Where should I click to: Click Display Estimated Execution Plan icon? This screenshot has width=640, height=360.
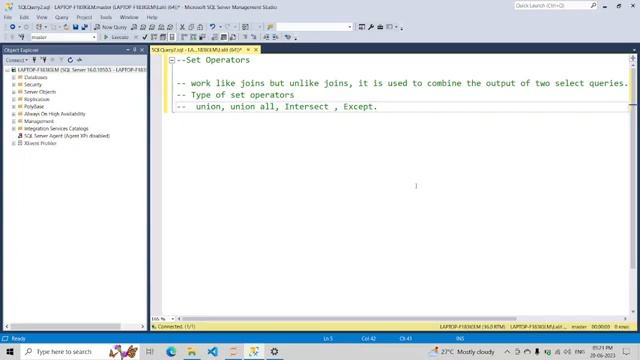pos(154,37)
